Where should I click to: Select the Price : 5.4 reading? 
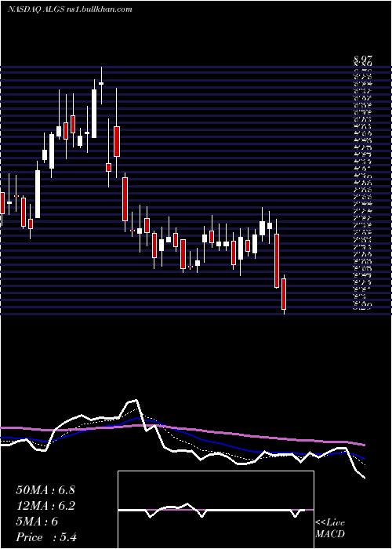(46, 537)
